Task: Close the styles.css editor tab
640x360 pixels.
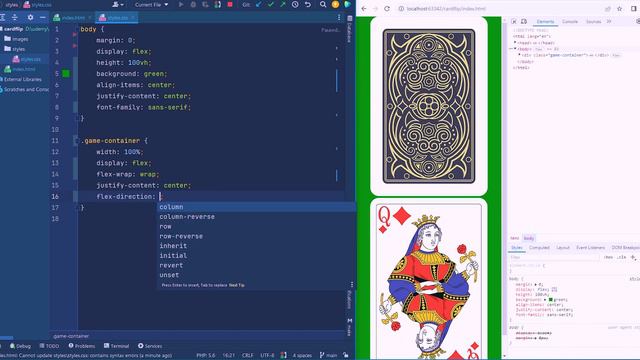Action: click(x=133, y=18)
